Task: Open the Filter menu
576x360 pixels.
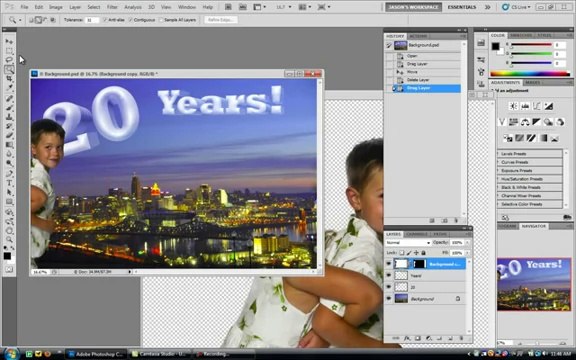Action: (x=112, y=7)
